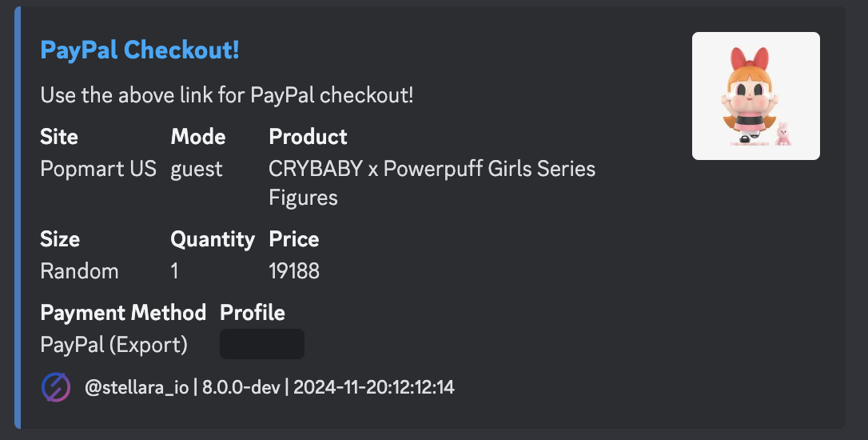Open the PayPal Checkout! title link
Image resolution: width=868 pixels, height=440 pixels.
click(140, 50)
